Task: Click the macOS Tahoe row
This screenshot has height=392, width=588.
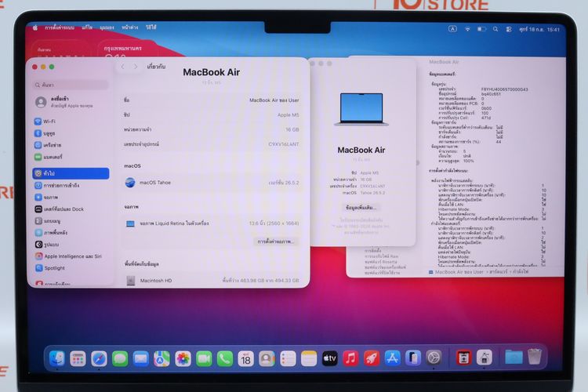Action: click(x=212, y=183)
